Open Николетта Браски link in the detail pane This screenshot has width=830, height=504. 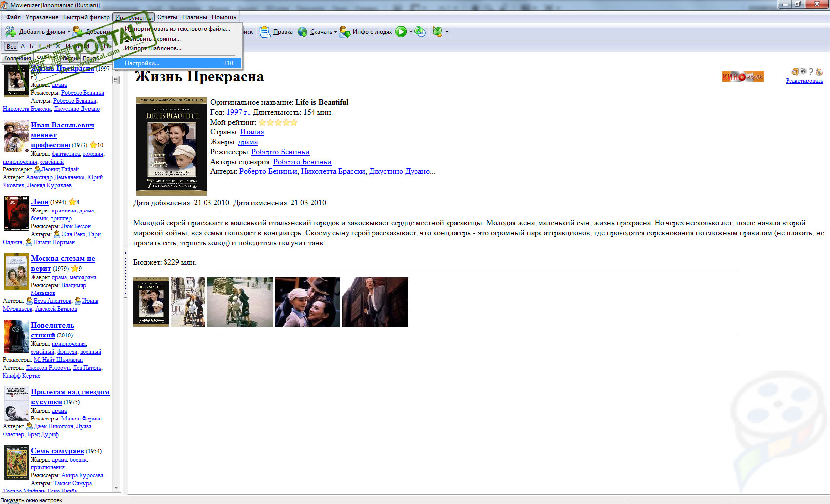pos(333,171)
